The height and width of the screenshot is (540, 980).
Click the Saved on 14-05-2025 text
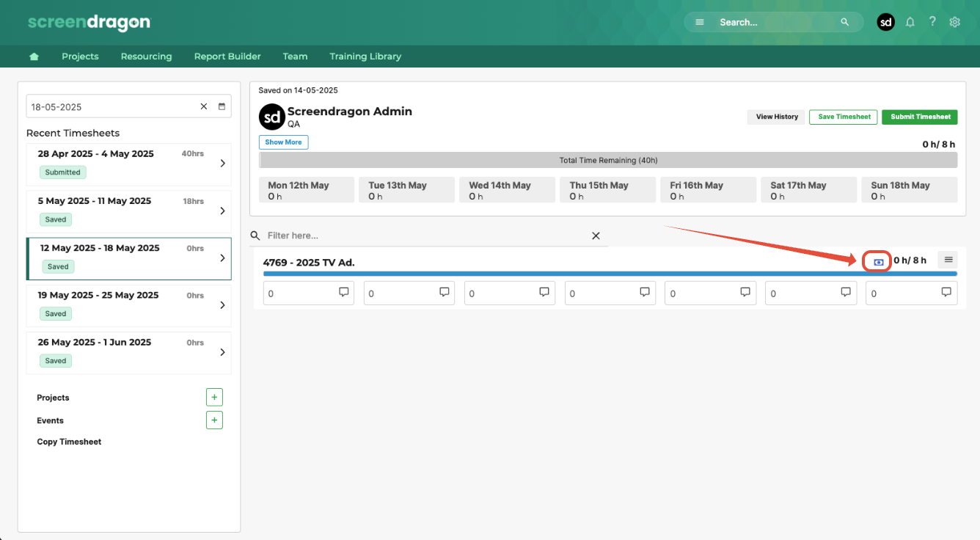tap(298, 90)
